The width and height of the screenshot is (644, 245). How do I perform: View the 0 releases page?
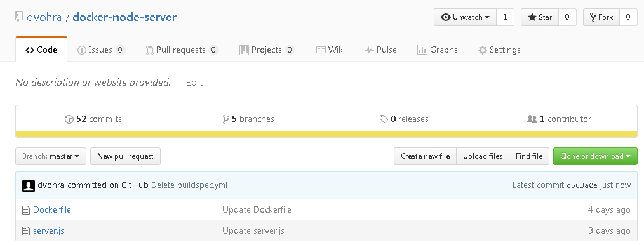tap(404, 119)
